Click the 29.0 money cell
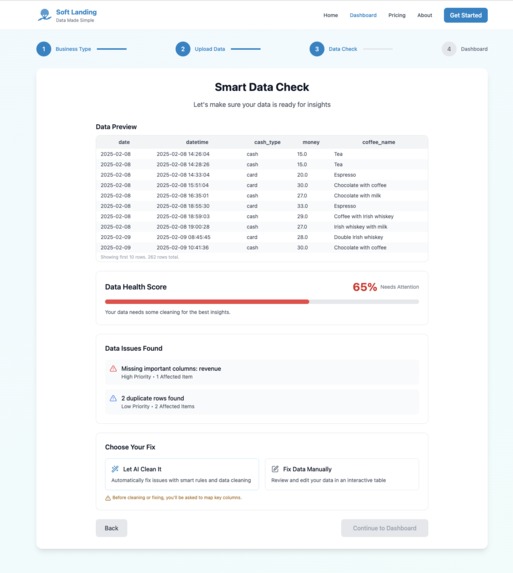513x573 pixels. point(303,216)
